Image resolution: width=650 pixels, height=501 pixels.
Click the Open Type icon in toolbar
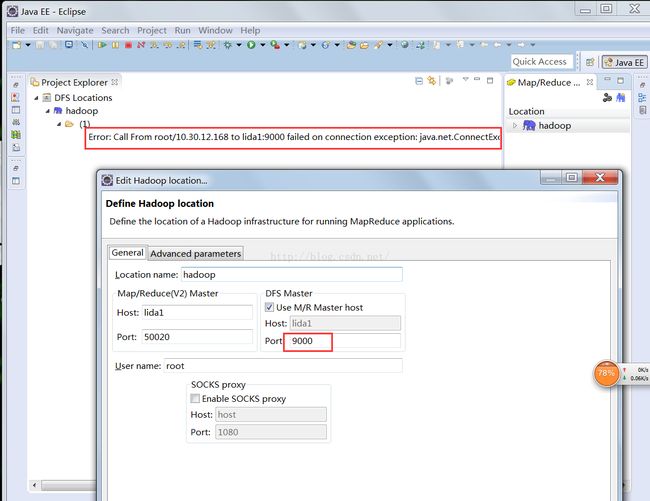coord(352,45)
